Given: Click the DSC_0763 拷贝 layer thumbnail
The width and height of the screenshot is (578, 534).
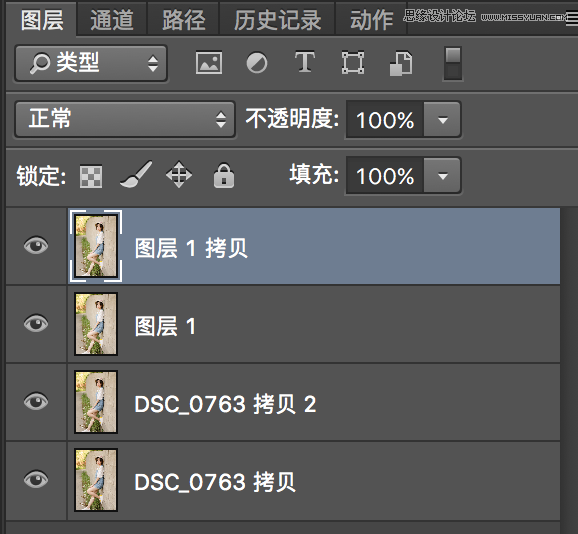Looking at the screenshot, I should (x=96, y=480).
